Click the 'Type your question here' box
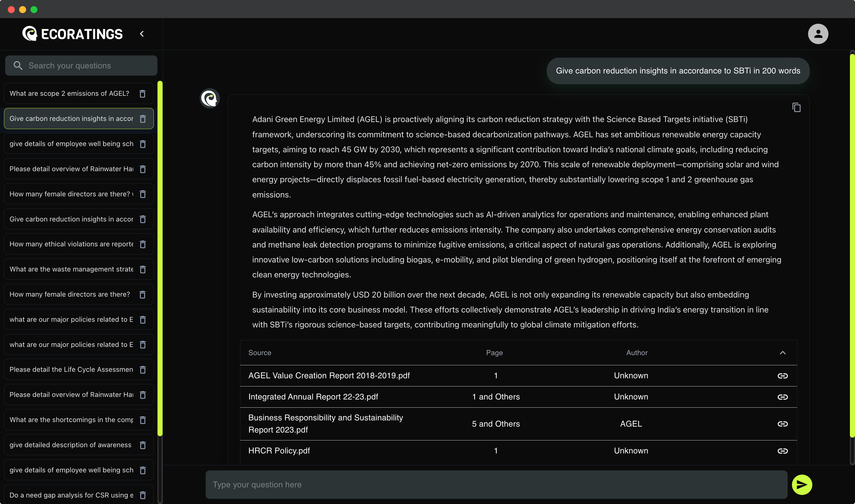This screenshot has width=855, height=504. [496, 484]
